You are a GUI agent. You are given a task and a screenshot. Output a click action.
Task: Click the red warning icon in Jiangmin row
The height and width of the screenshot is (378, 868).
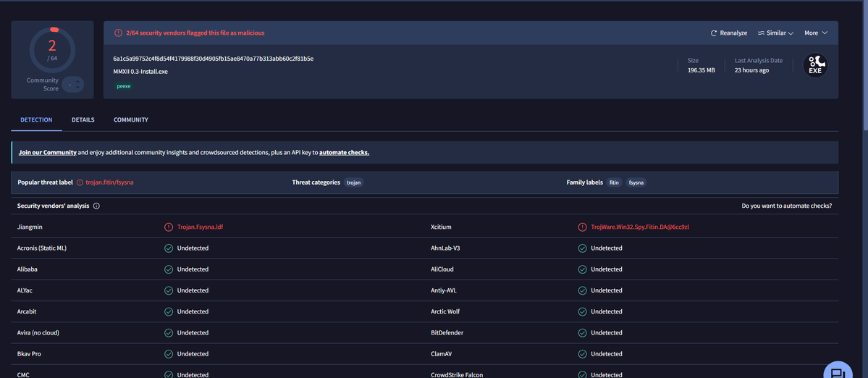[x=168, y=227]
